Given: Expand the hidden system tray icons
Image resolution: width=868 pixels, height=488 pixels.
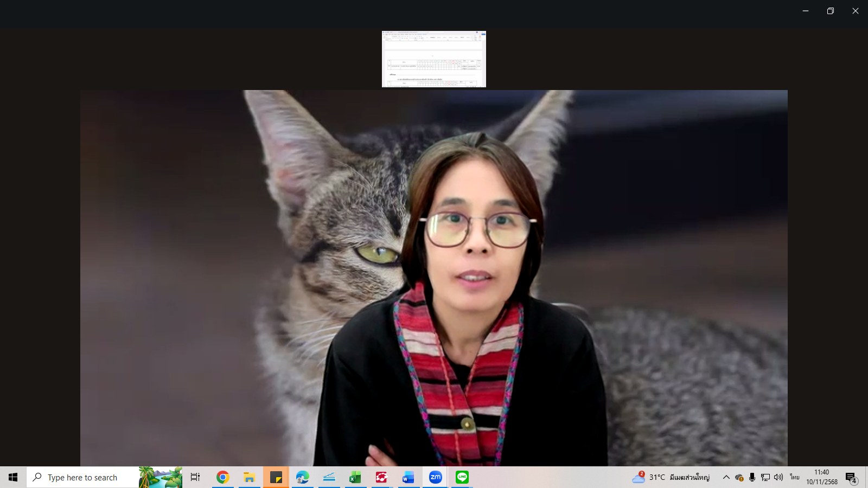Looking at the screenshot, I should point(726,477).
